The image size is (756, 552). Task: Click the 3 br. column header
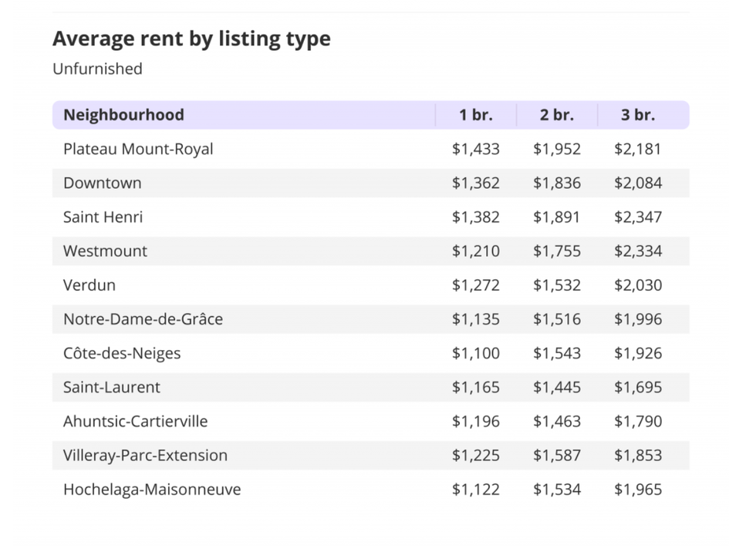click(637, 115)
